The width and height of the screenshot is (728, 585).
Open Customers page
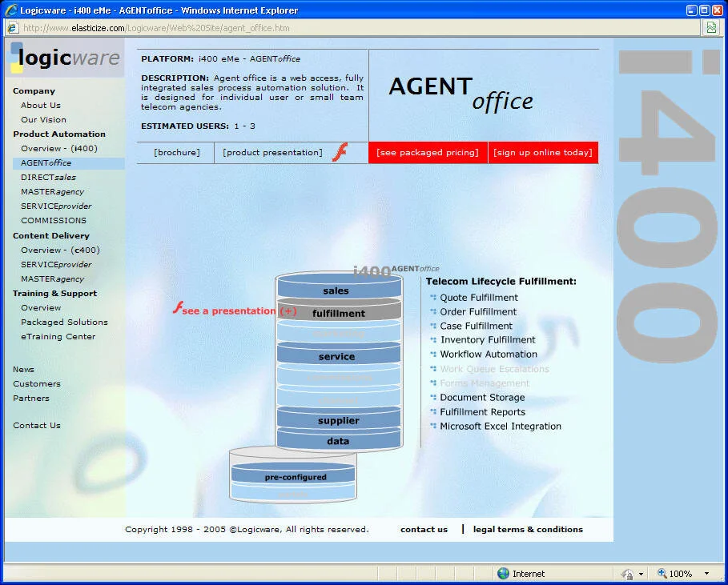tap(37, 383)
